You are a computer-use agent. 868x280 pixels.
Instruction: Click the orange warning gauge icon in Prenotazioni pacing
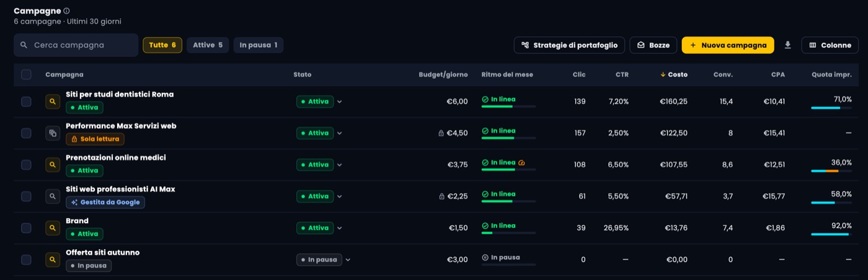pos(521,162)
